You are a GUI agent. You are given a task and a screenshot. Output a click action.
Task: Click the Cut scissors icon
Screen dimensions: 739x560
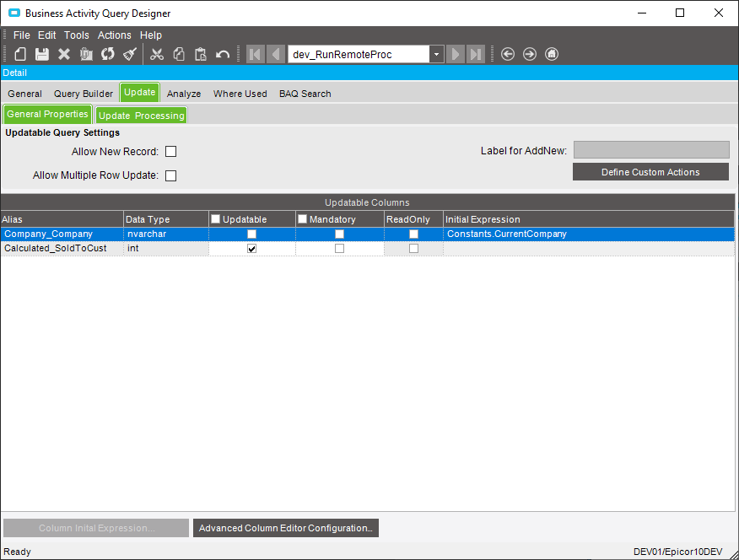point(156,54)
